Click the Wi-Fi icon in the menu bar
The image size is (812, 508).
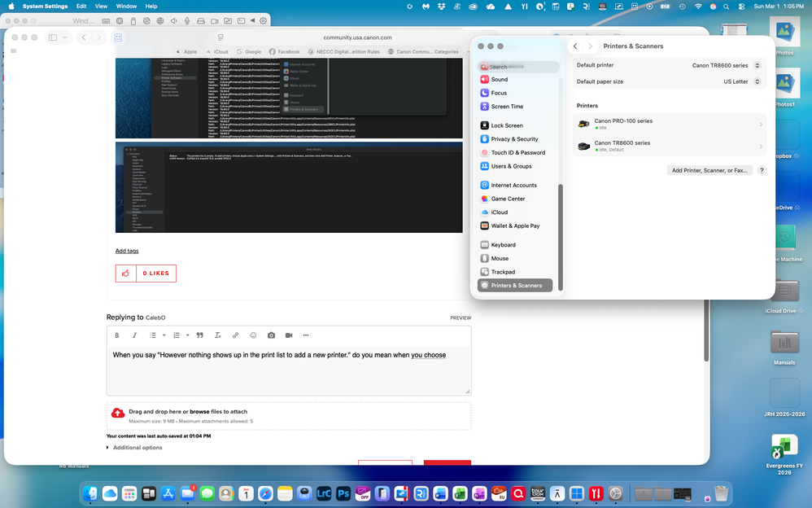coord(698,7)
